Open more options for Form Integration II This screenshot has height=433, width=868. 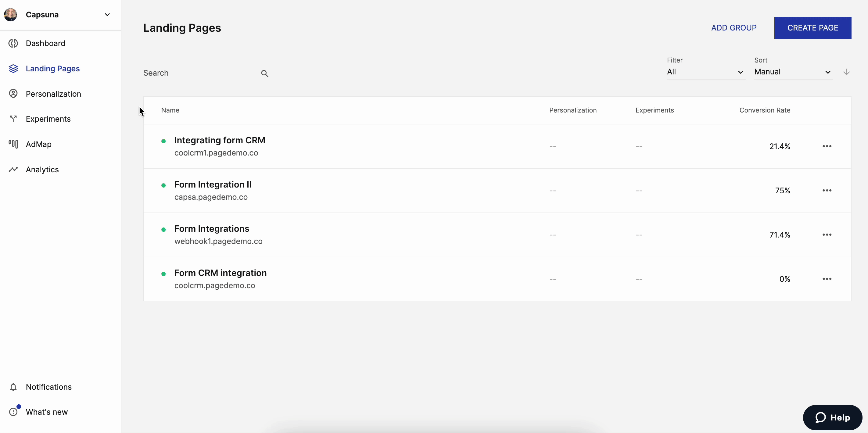coord(827,190)
